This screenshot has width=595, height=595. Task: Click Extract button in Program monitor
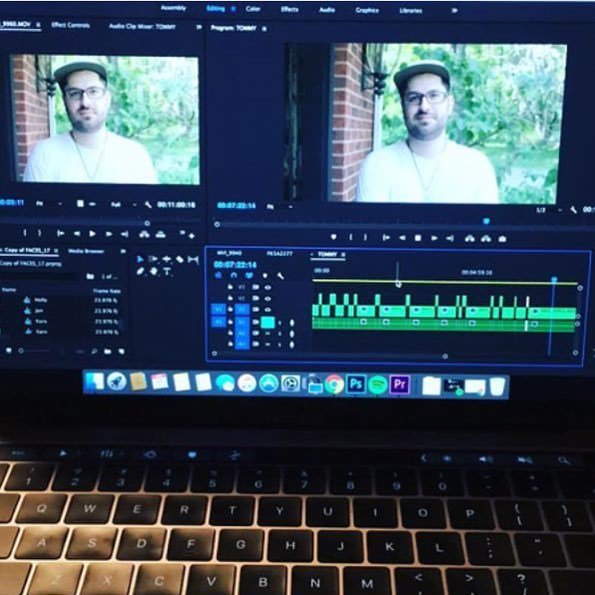(x=486, y=239)
